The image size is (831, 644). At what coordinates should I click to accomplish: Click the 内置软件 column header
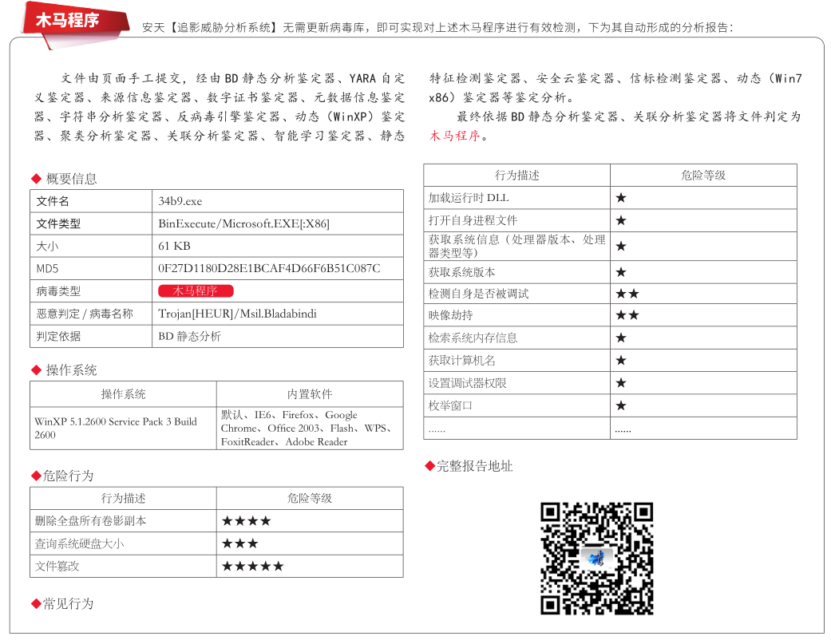pyautogui.click(x=310, y=394)
